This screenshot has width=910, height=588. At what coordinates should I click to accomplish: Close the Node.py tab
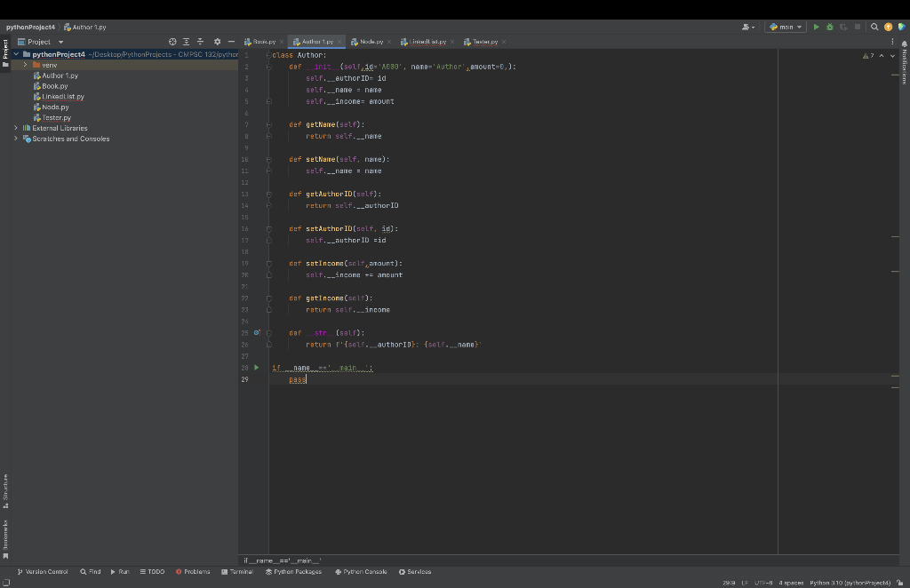(x=389, y=42)
